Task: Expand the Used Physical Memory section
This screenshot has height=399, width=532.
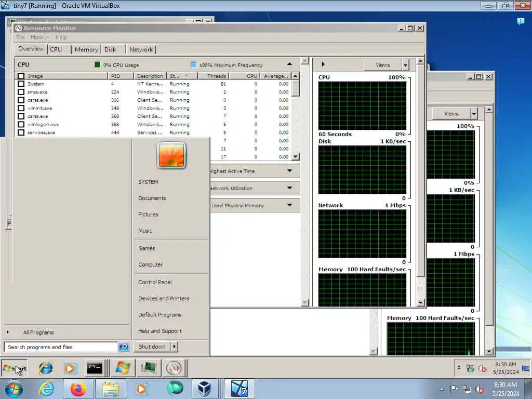Action: click(289, 205)
